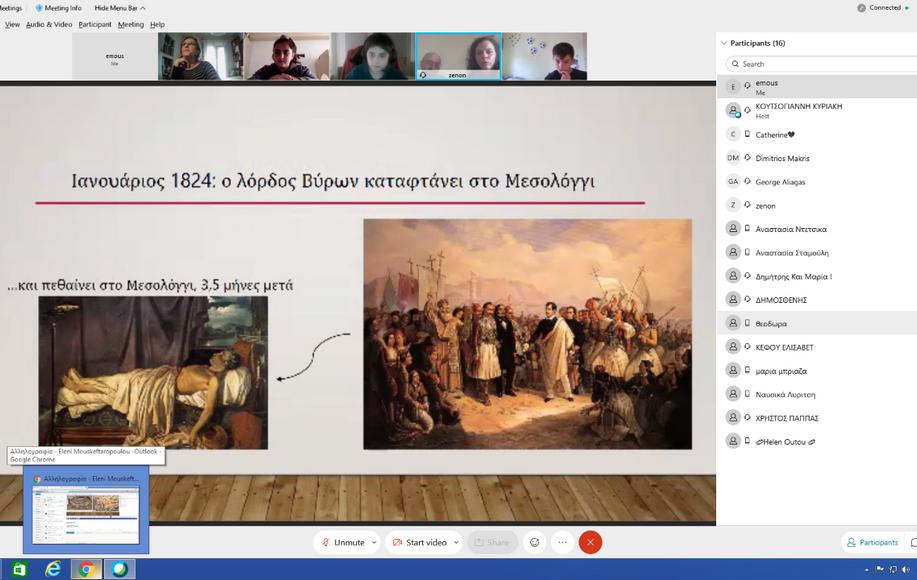Open video options arrow beside Start video

coord(456,543)
